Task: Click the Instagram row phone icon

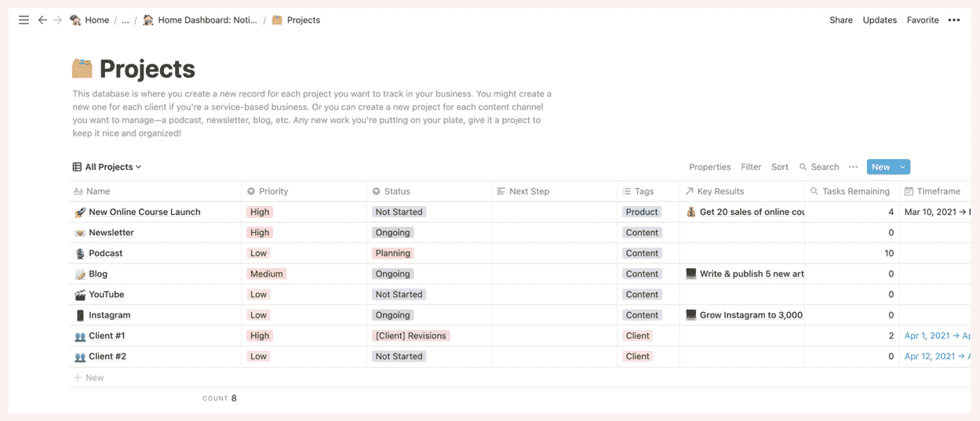Action: pos(79,315)
